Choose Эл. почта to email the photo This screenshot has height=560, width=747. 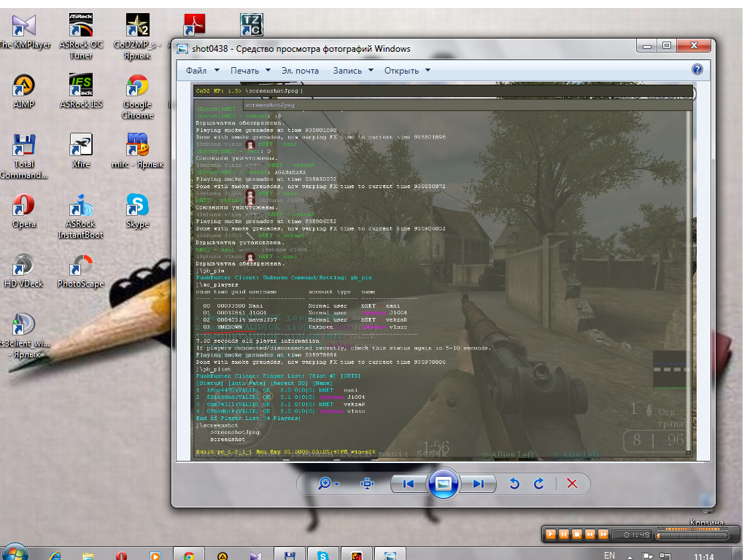(x=300, y=71)
